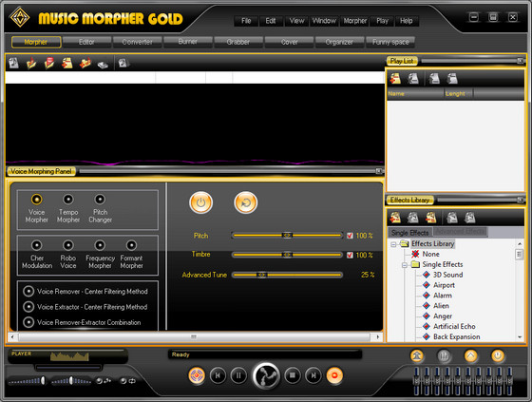This screenshot has width=532, height=402.
Task: Select the Robo Voice radio option
Action: [x=68, y=245]
